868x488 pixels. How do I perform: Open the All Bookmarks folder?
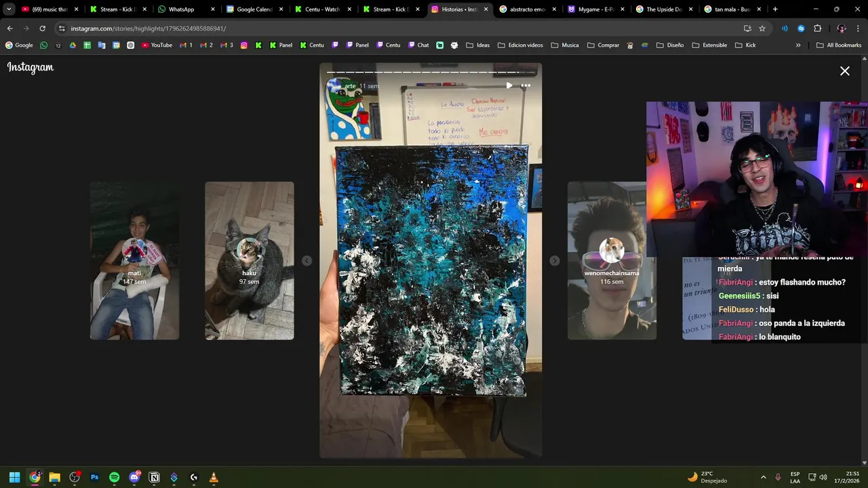pyautogui.click(x=839, y=45)
